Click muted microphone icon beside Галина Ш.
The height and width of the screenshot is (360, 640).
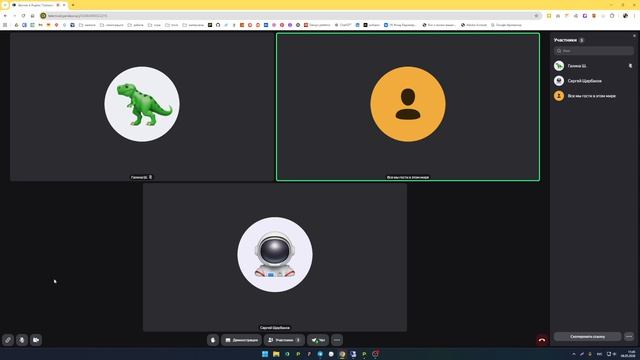[x=630, y=66]
